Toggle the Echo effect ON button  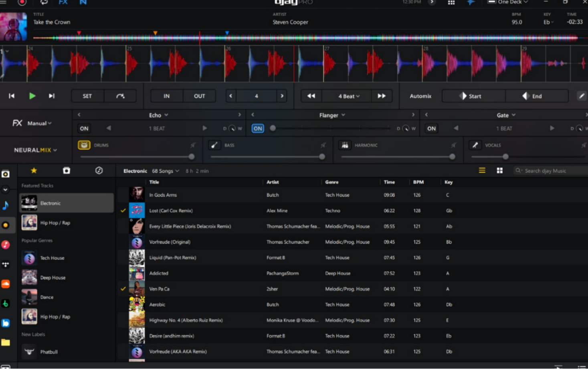click(x=84, y=128)
